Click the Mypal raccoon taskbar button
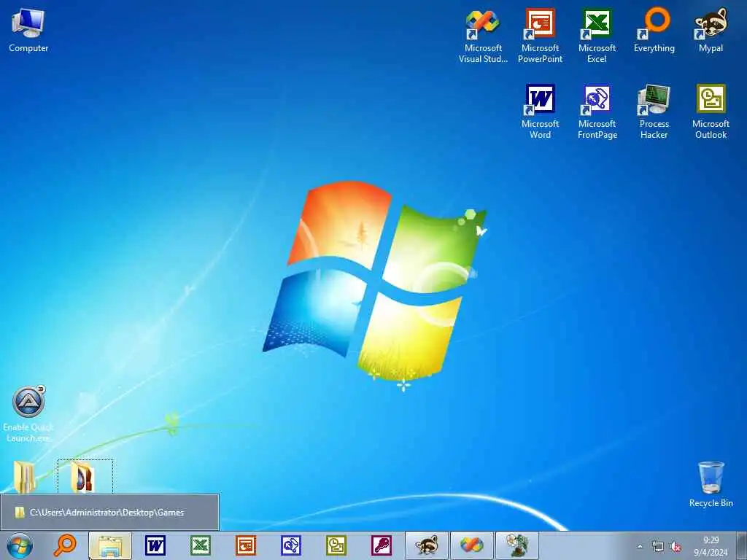The width and height of the screenshot is (747, 560). (426, 545)
